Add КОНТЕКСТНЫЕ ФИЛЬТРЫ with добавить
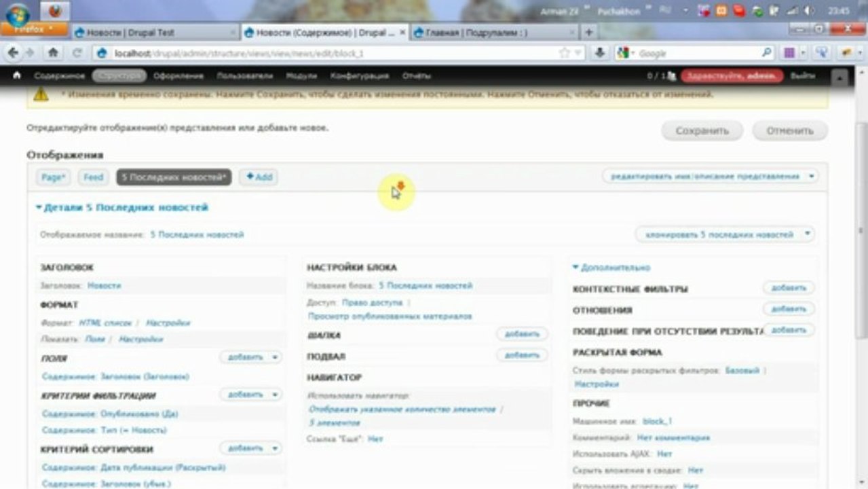Screen dimensions: 868x489 click(789, 288)
